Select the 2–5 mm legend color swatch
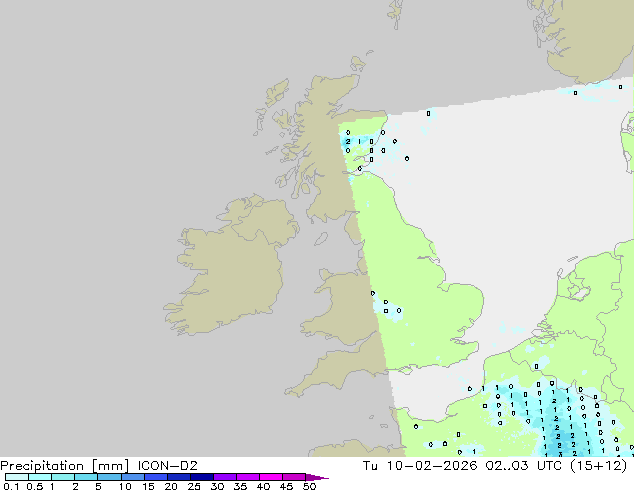Viewport: 634px width, 490px height. 86,477
